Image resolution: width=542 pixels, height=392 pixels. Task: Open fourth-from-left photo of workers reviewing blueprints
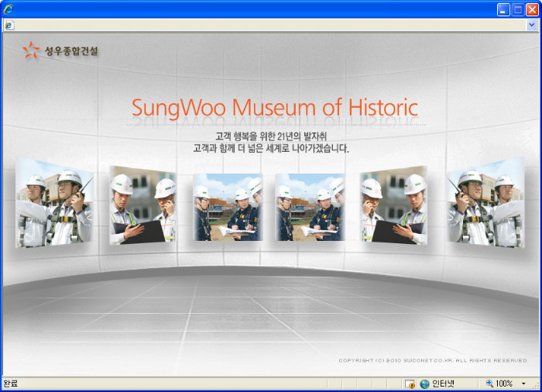(310, 208)
